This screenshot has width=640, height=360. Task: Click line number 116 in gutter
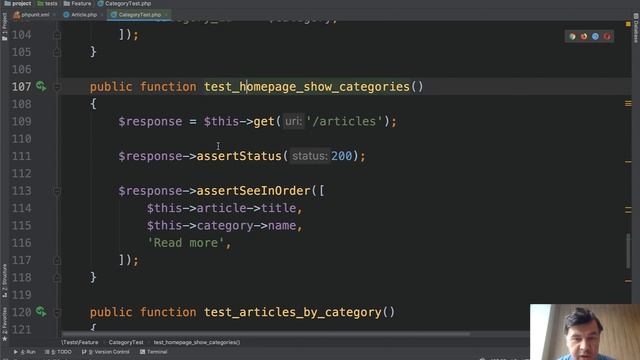tap(21, 243)
